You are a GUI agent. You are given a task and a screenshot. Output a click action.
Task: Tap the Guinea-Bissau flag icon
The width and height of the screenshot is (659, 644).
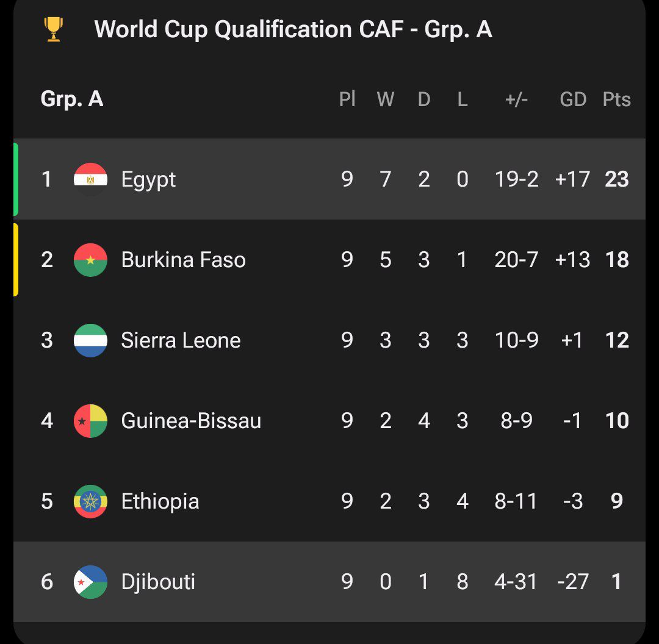coord(90,421)
